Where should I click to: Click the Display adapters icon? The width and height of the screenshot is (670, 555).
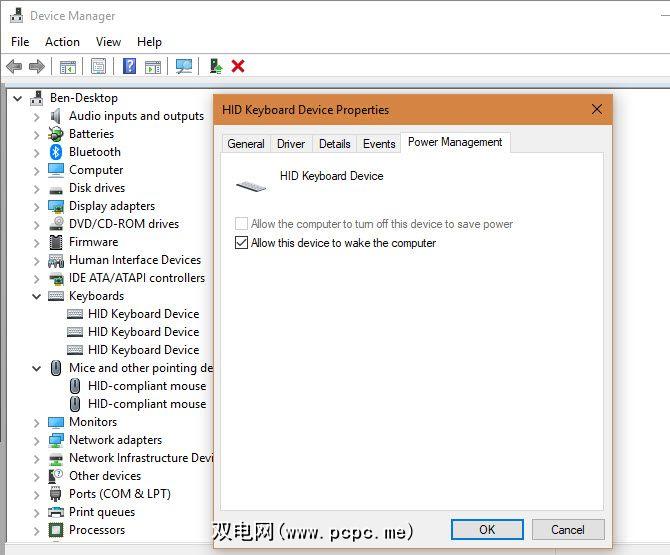(x=56, y=206)
